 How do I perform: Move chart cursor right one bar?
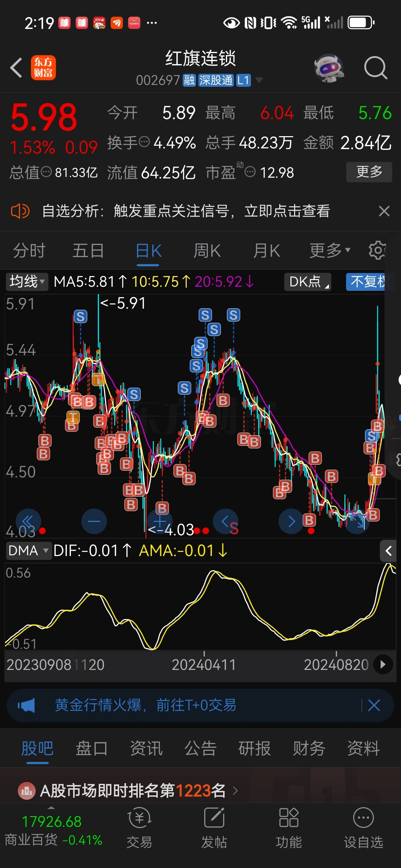[291, 521]
